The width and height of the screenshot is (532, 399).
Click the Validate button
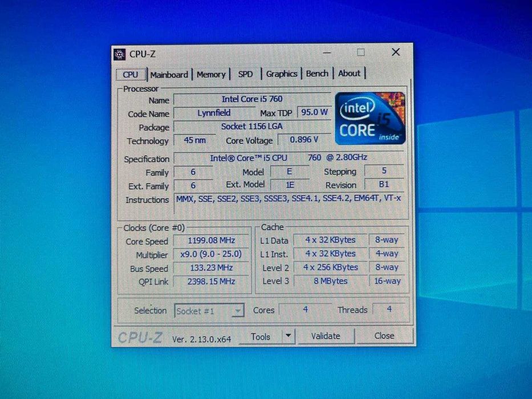click(x=326, y=336)
